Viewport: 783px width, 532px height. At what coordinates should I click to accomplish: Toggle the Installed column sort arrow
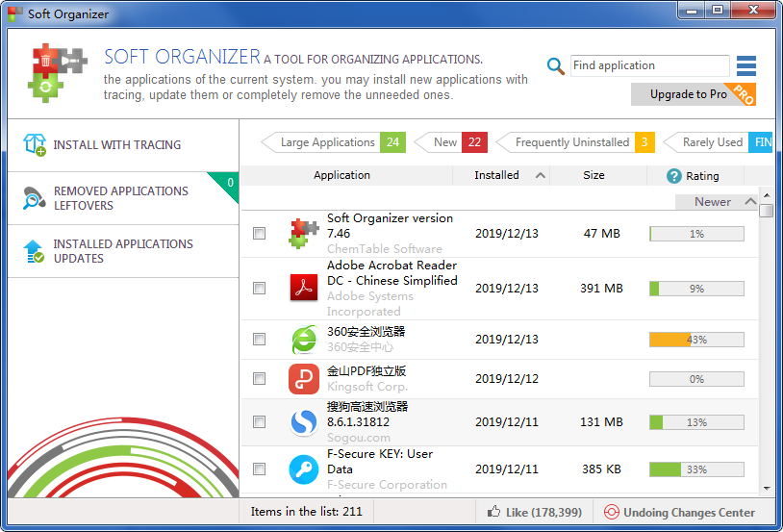pos(540,175)
